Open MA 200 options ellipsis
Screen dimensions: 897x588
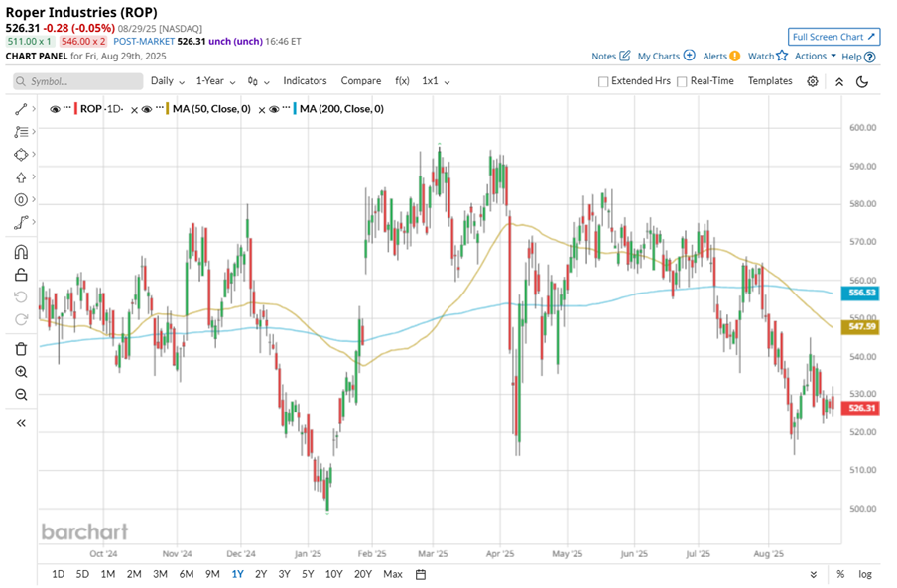point(286,107)
